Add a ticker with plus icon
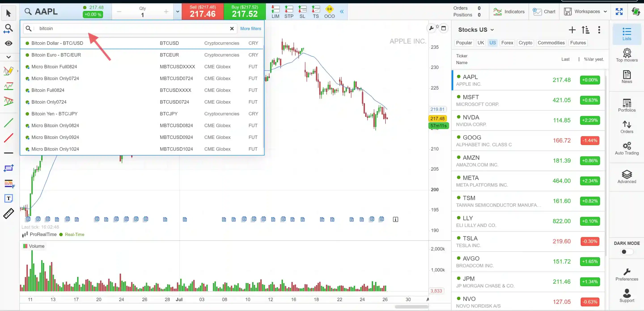Viewport: 644px width, 311px height. tap(572, 30)
